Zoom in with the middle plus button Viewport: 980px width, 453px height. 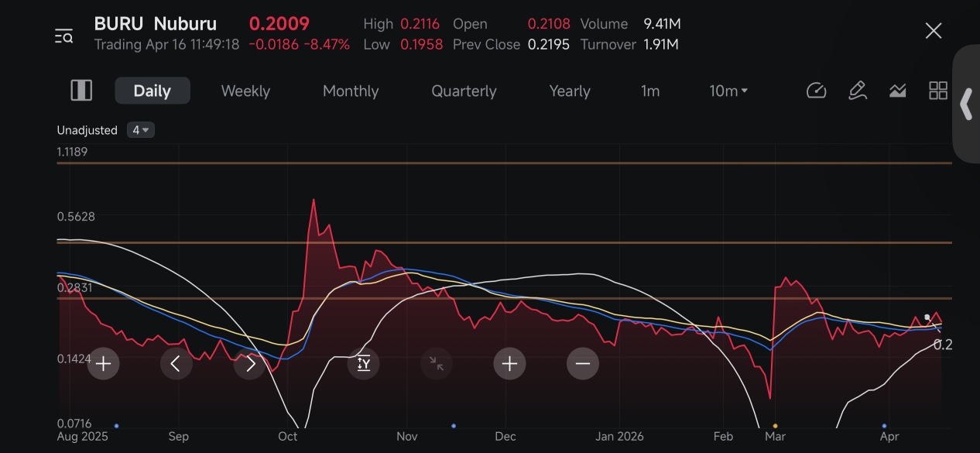click(509, 363)
